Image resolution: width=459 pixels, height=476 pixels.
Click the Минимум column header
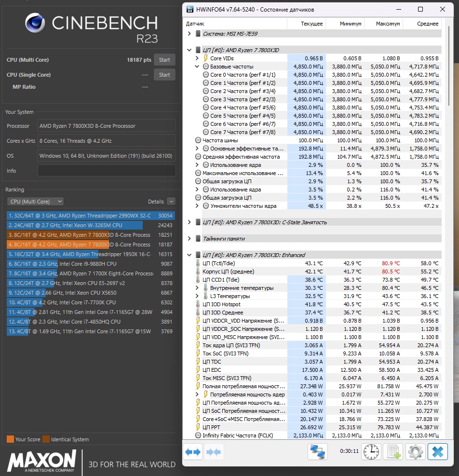(345, 24)
